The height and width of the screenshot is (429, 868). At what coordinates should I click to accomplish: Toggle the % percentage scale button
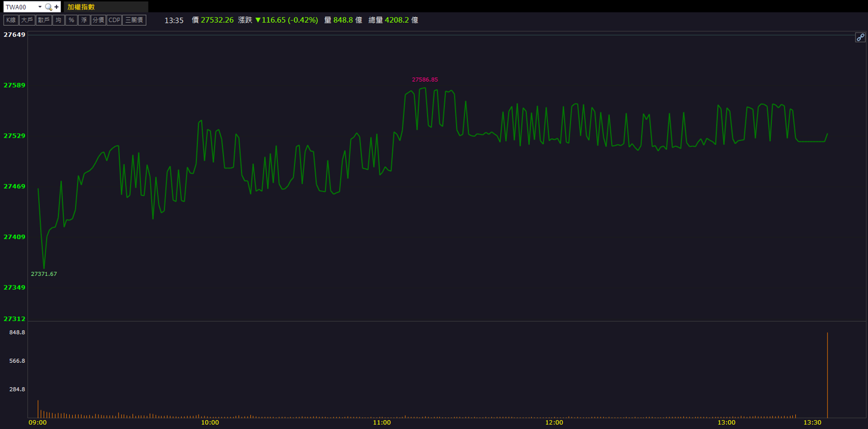click(72, 20)
